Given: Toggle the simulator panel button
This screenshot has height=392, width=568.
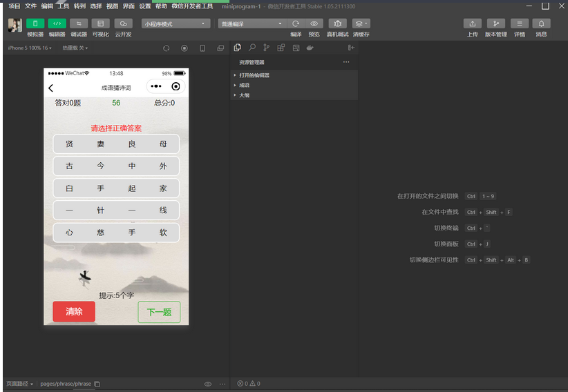Looking at the screenshot, I should 35,23.
